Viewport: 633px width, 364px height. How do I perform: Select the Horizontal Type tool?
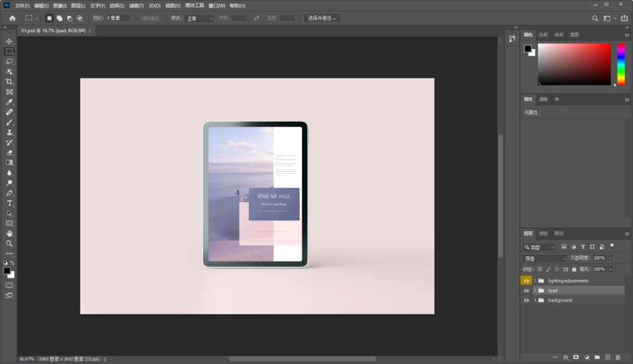pos(9,203)
